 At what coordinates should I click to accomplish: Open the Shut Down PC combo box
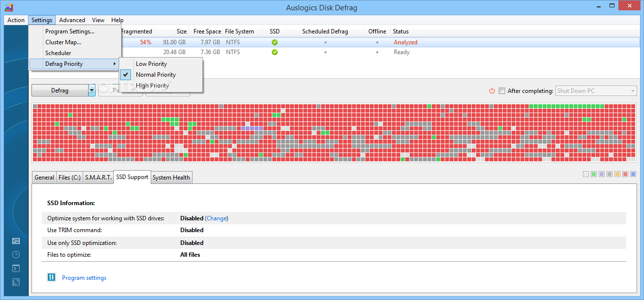click(x=596, y=91)
